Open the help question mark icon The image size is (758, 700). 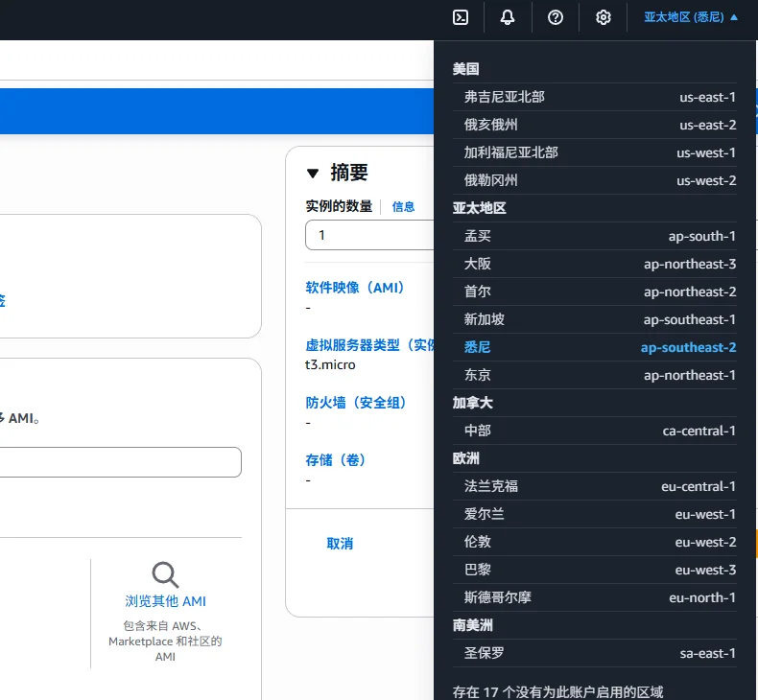click(556, 17)
